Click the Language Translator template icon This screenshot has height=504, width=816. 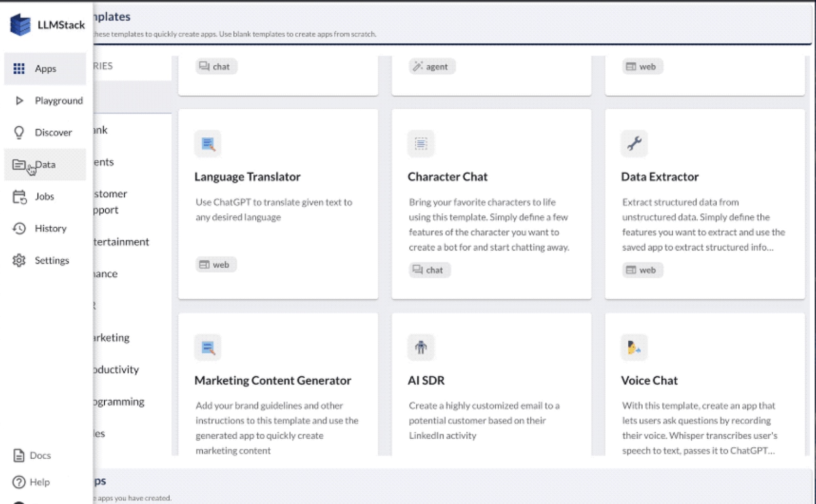208,144
